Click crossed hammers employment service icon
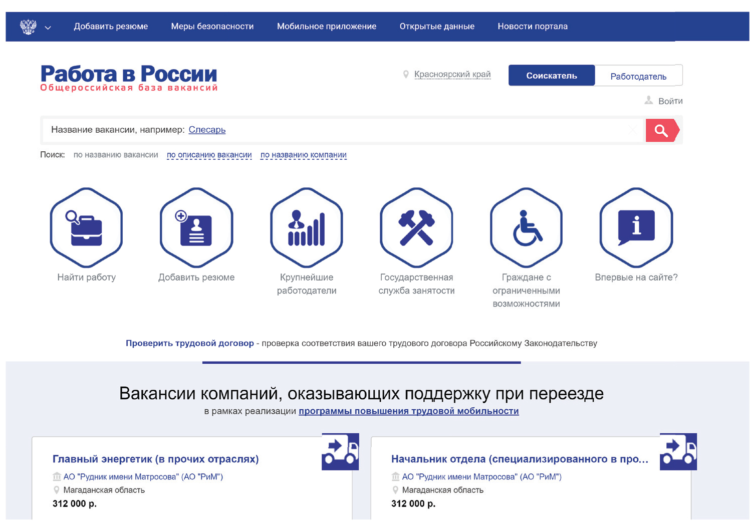Image resolution: width=756 pixels, height=532 pixels. (x=416, y=227)
